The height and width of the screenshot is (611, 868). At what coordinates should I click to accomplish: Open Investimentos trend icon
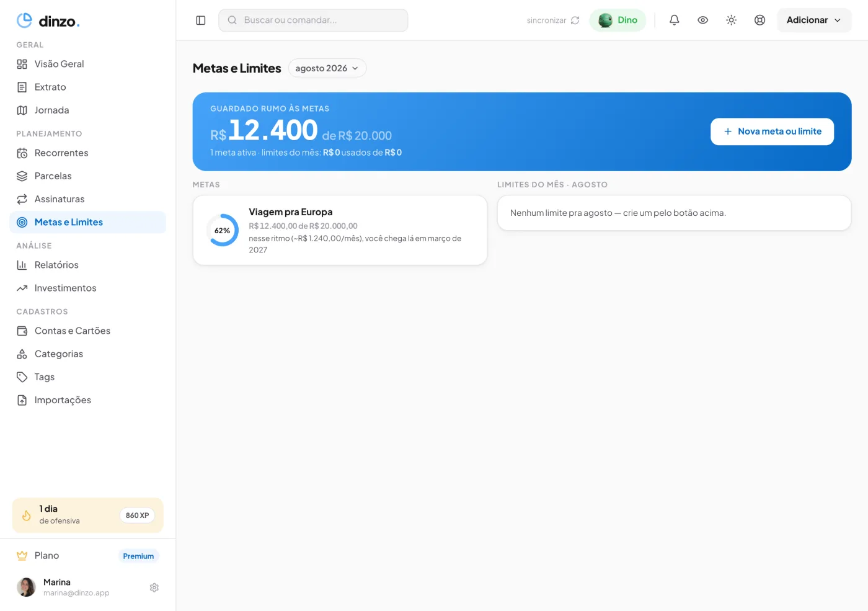click(22, 288)
